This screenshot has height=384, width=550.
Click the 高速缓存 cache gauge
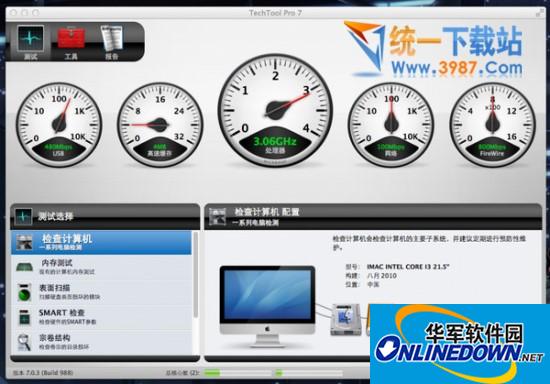160,124
